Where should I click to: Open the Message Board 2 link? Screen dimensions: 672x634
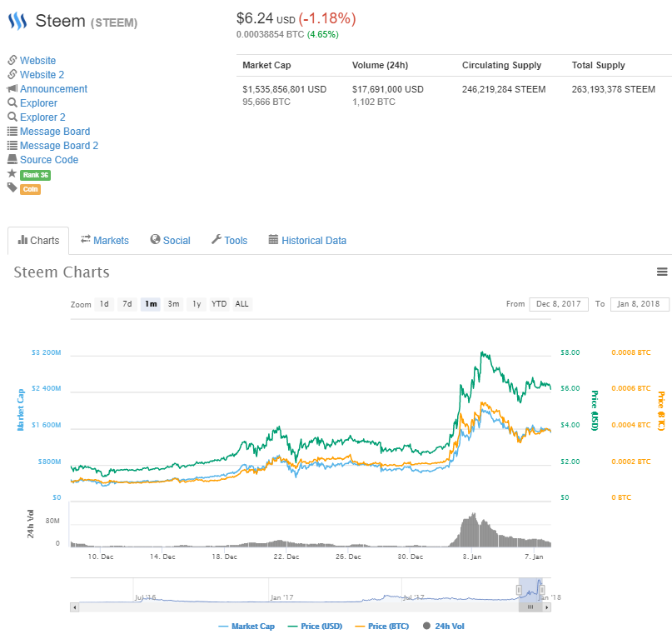click(59, 145)
